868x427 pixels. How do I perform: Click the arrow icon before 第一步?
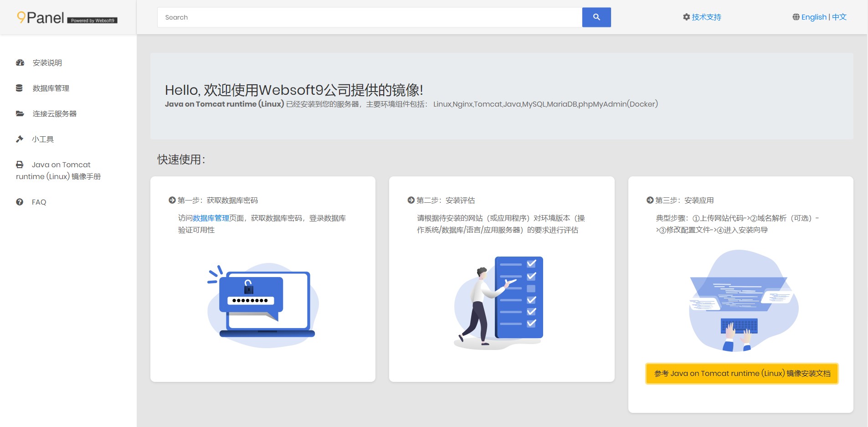click(172, 200)
